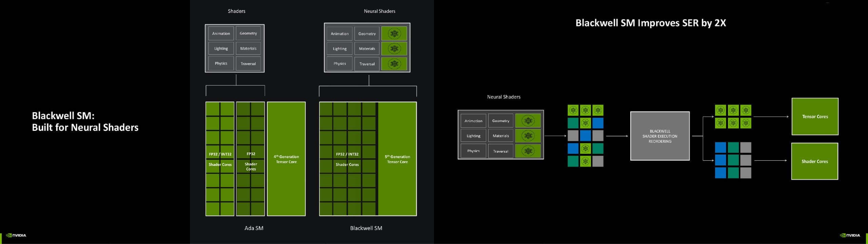Image resolution: width=868 pixels, height=244 pixels.
Task: Click Physics box on the SER slide
Action: (x=473, y=151)
